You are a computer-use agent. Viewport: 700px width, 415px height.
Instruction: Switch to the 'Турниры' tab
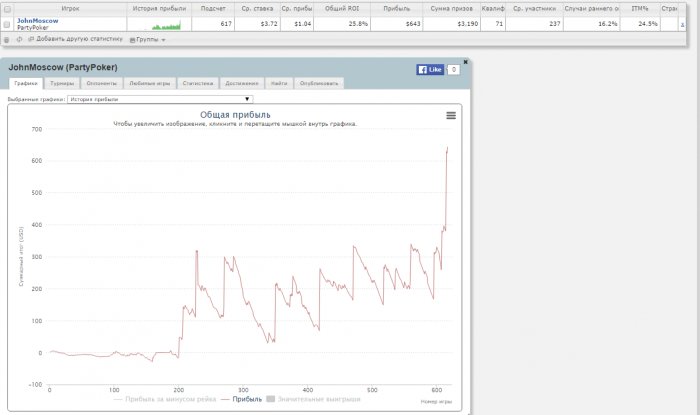point(61,83)
